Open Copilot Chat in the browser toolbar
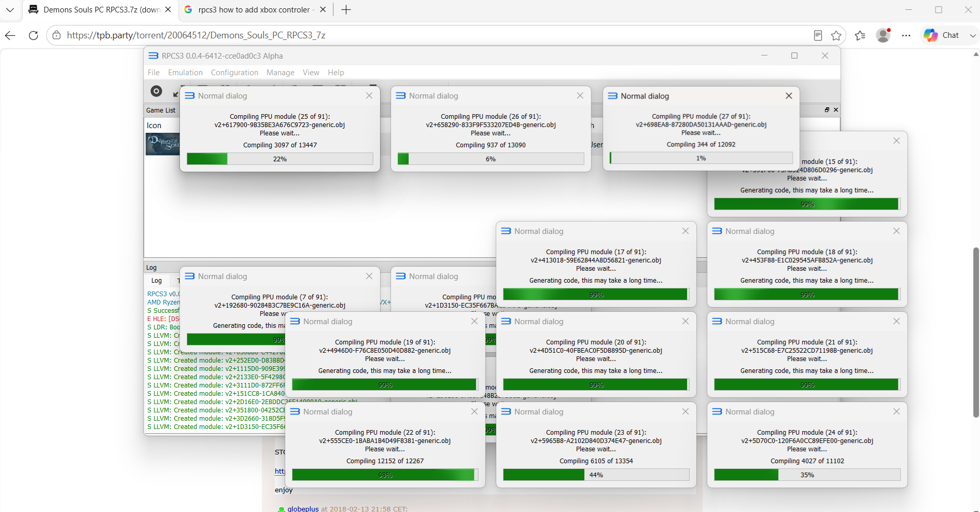Viewport: 980px width, 512px height. point(941,35)
